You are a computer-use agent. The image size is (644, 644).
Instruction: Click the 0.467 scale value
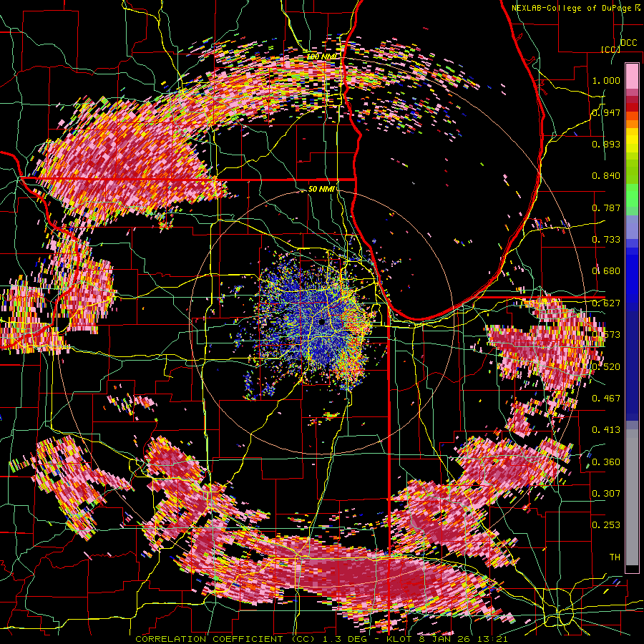coord(606,398)
